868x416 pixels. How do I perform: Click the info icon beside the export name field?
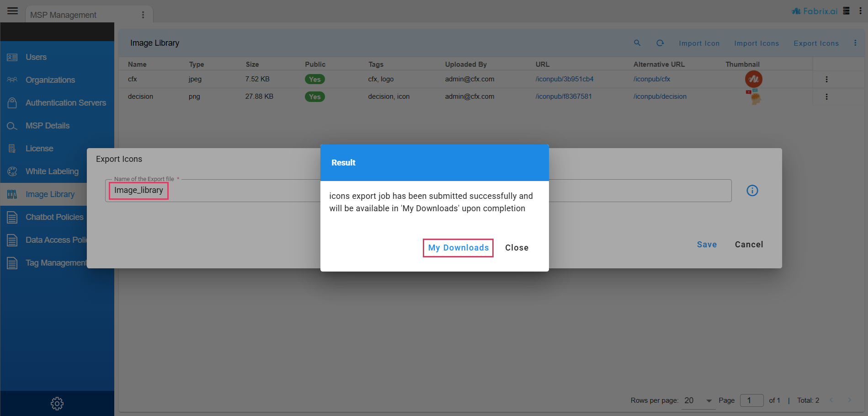tap(752, 191)
